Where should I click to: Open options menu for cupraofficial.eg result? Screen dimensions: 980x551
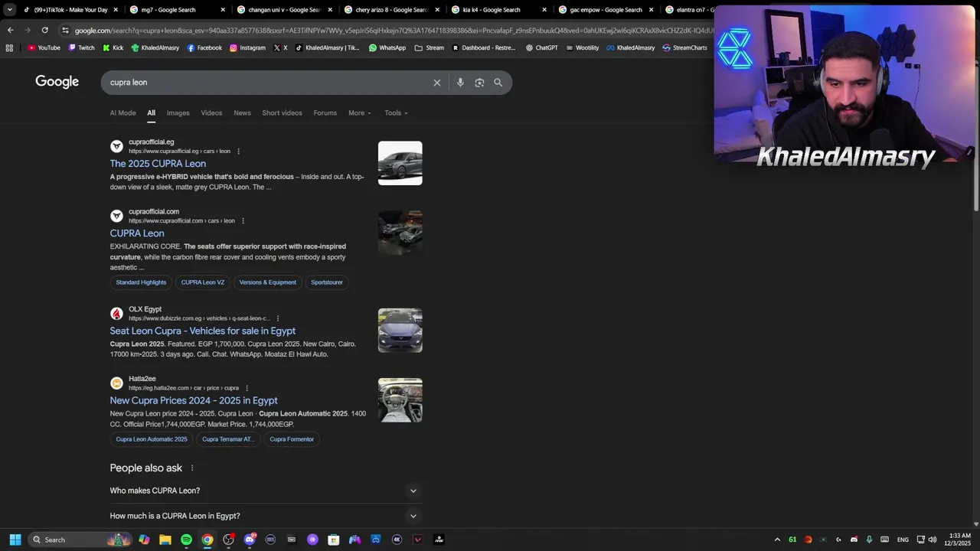(x=238, y=152)
